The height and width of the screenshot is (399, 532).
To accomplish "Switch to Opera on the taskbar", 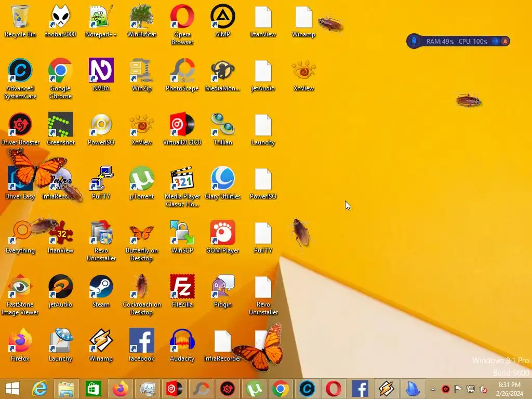I will coord(334,389).
